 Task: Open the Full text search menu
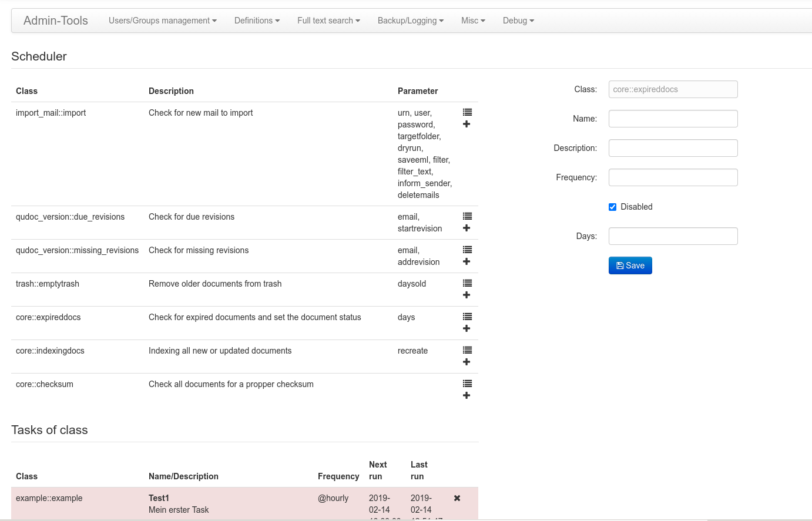[x=328, y=21]
